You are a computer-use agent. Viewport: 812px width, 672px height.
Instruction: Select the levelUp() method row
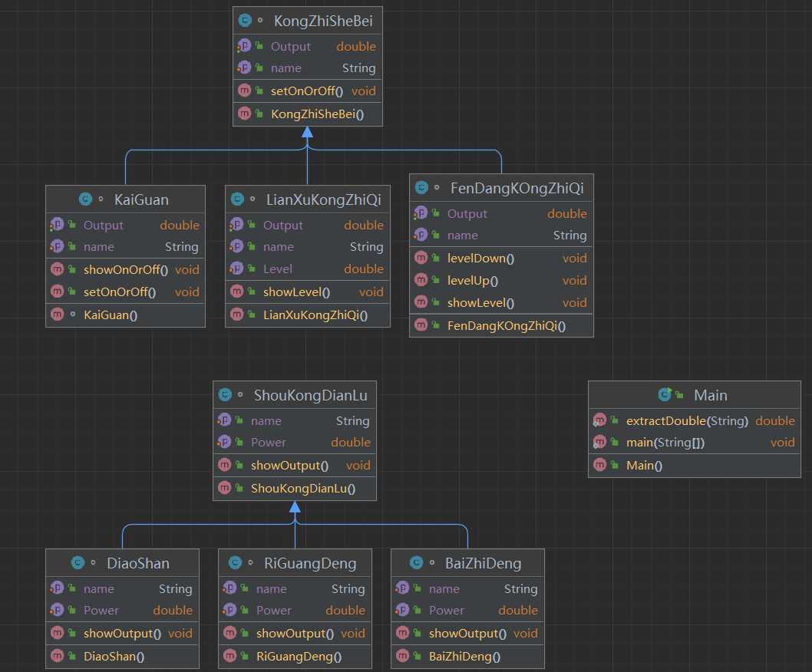[x=501, y=280]
